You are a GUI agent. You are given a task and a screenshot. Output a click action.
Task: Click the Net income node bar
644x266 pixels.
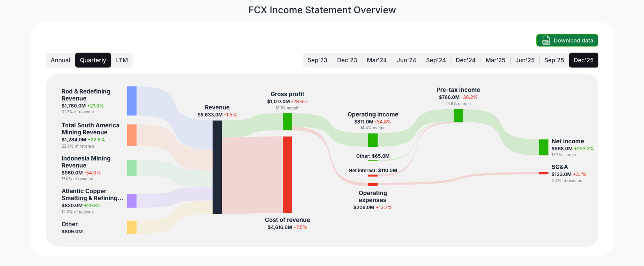click(543, 147)
